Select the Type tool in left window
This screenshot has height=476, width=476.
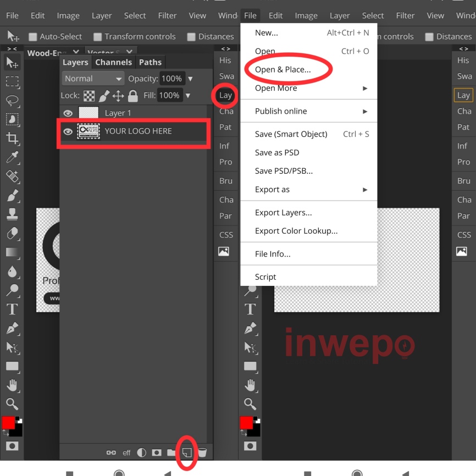coord(12,309)
